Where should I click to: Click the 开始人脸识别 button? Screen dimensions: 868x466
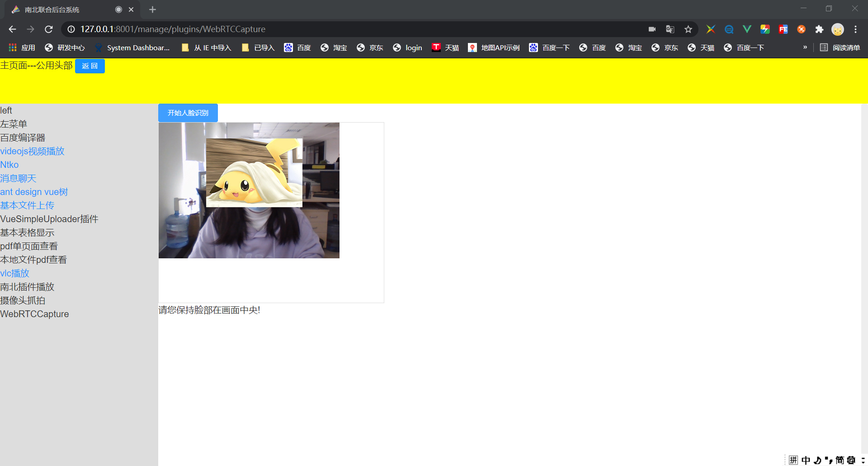[x=188, y=113]
